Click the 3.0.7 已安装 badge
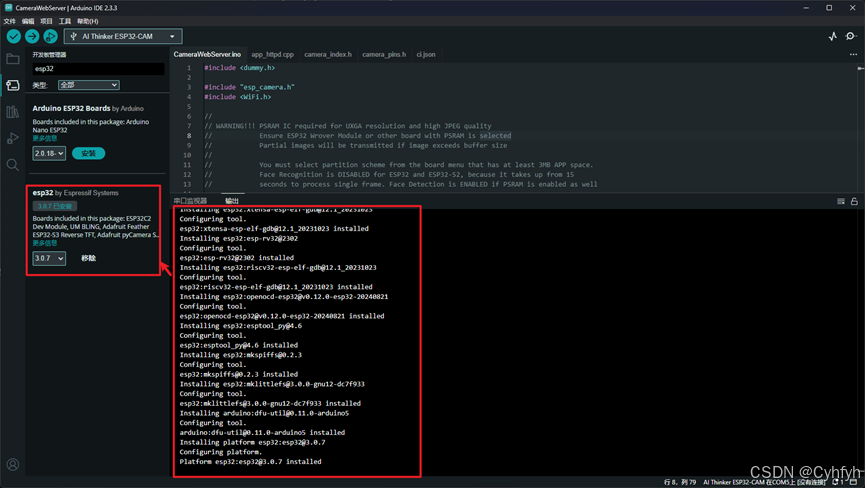Viewport: 865px width, 488px height. click(x=55, y=206)
